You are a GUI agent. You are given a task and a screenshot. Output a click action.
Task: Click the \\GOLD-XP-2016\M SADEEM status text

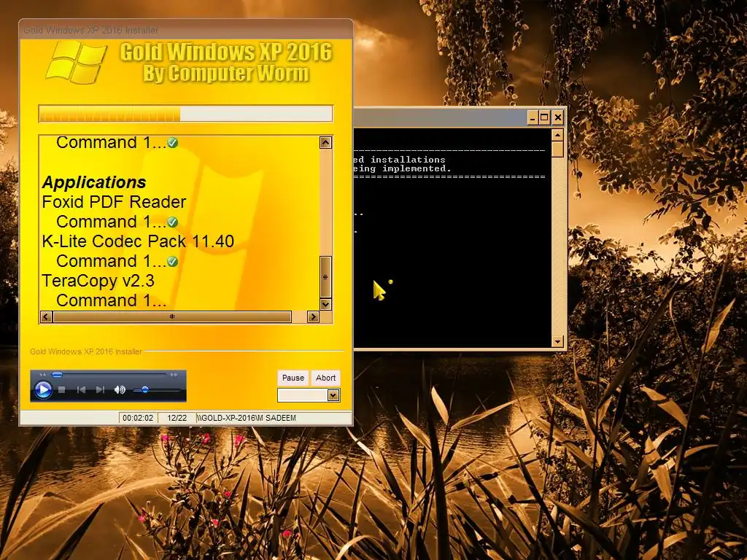(x=247, y=418)
